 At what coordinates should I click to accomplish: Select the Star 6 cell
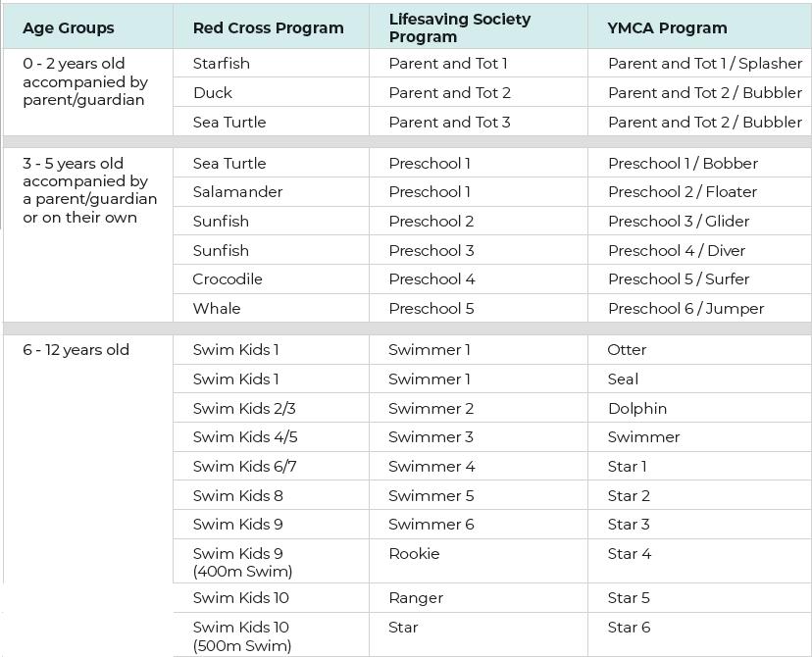[x=629, y=628]
